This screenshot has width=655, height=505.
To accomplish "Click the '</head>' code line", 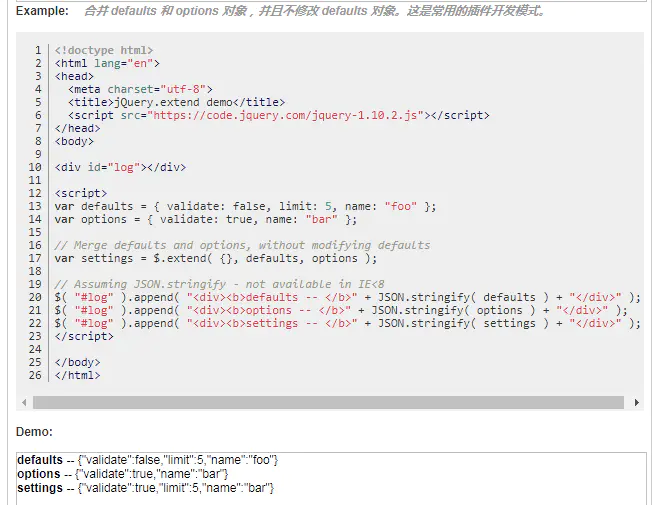I will point(77,128).
